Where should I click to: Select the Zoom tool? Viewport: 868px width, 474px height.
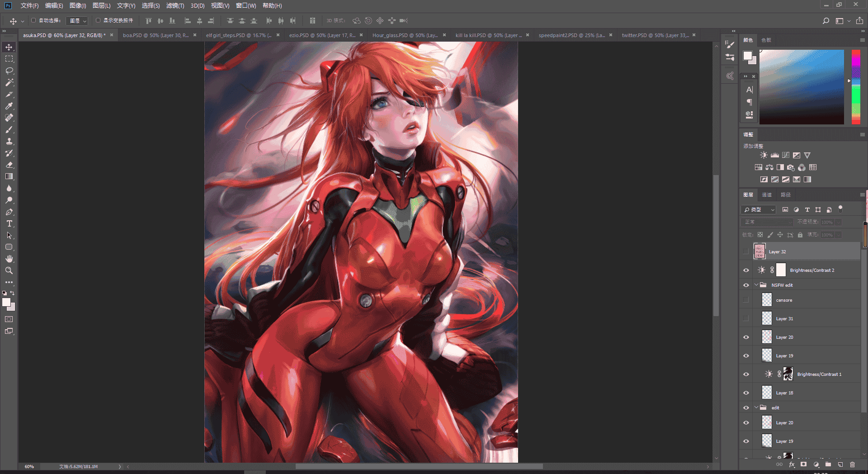tap(9, 270)
